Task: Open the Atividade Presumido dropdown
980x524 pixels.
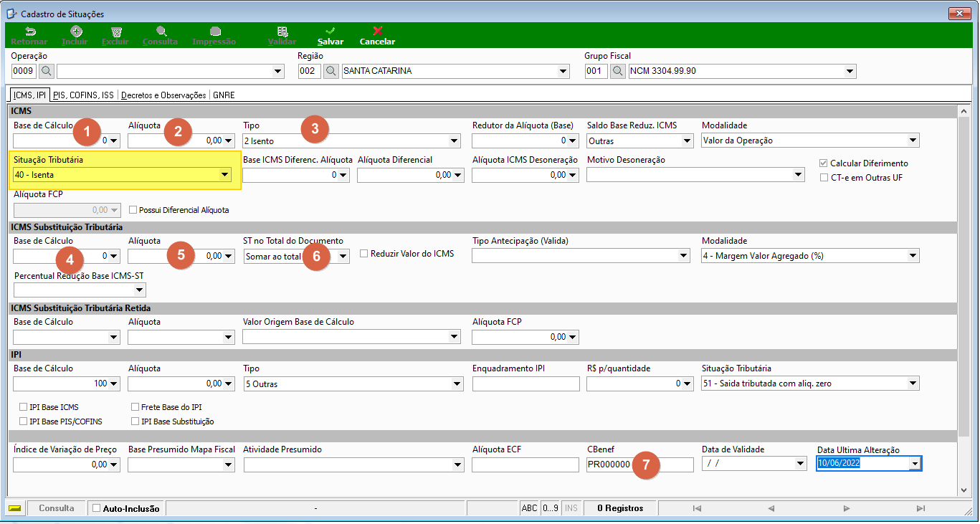Action: pyautogui.click(x=456, y=465)
